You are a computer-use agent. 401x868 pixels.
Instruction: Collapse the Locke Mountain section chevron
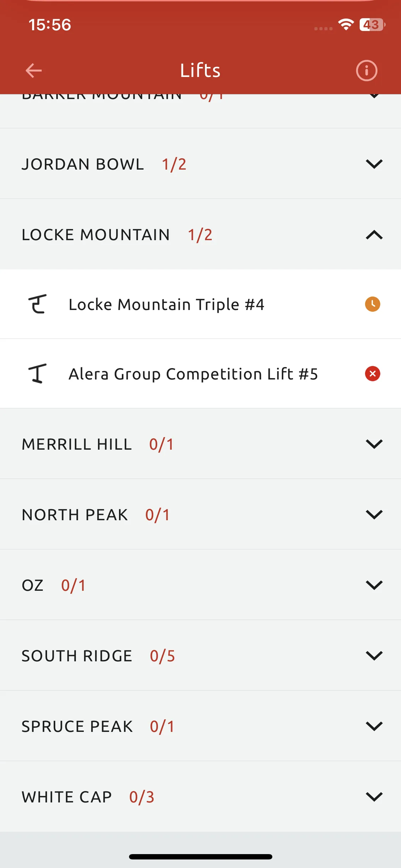pos(374,235)
